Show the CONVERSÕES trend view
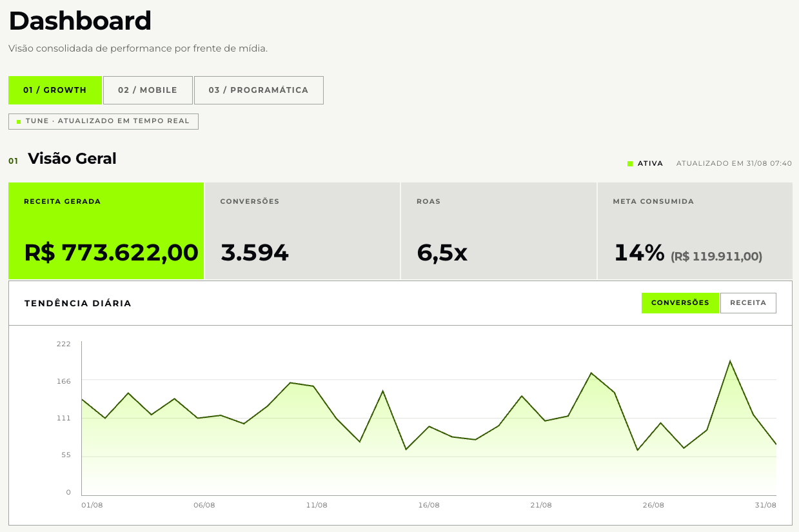The height and width of the screenshot is (532, 799). point(680,303)
